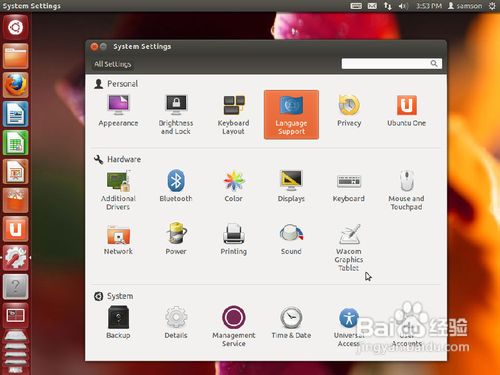The height and width of the screenshot is (375, 500).
Task: Open Ubuntu Dash home in launcher
Action: [15, 27]
